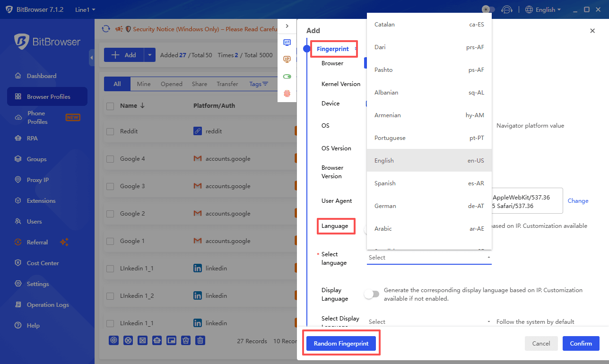Image resolution: width=609 pixels, height=364 pixels.
Task: Click the aperture icon in the bottom toolbar
Action: click(113, 340)
